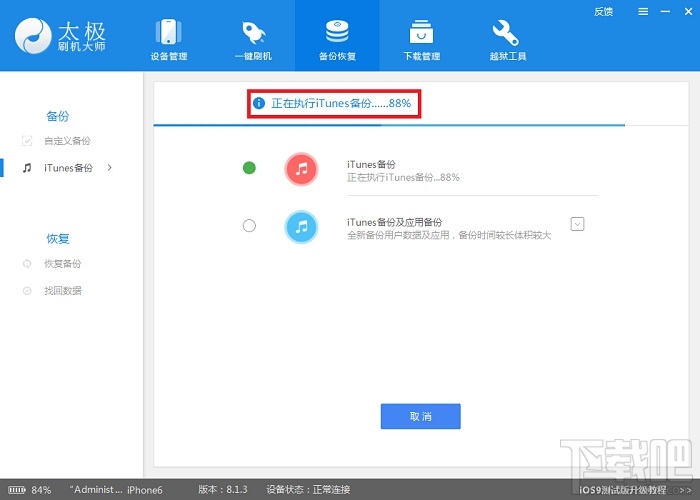Click the 全新备份用户数据及应用 description text
Screen dimensions: 700x500
pos(449,235)
